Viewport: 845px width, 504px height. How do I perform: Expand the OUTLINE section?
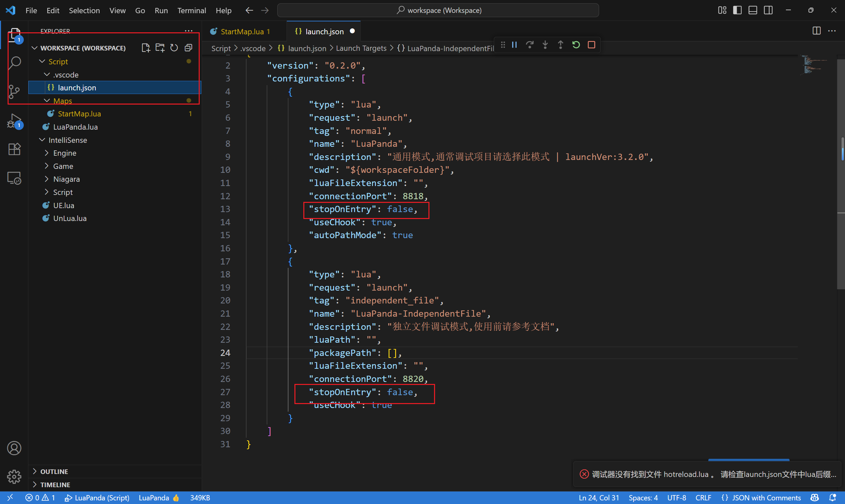coord(54,471)
